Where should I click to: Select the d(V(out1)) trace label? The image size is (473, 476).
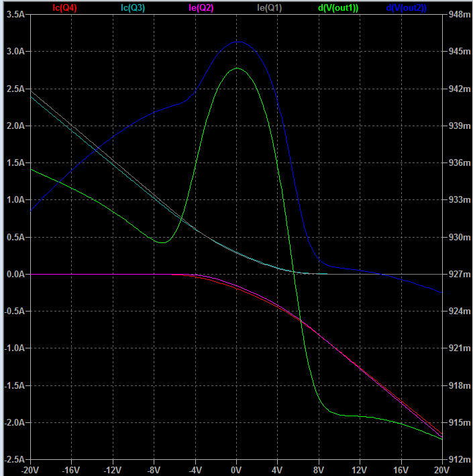pyautogui.click(x=338, y=8)
